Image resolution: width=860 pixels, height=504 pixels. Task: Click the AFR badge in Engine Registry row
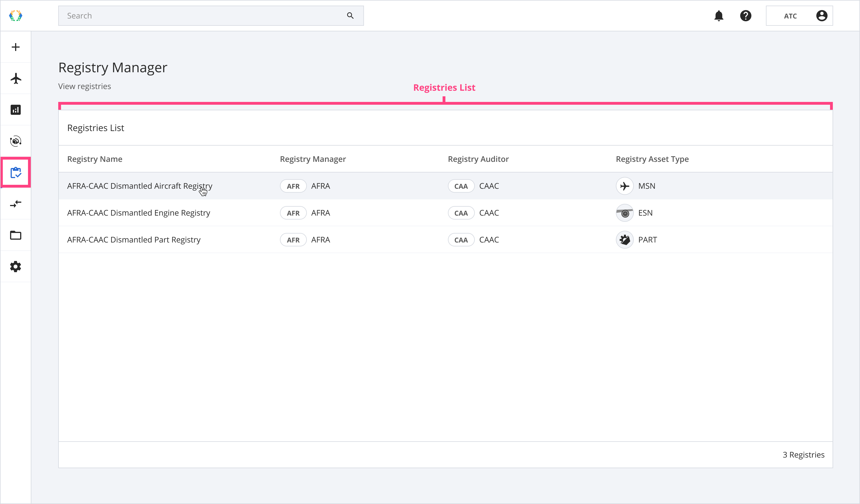(x=293, y=213)
